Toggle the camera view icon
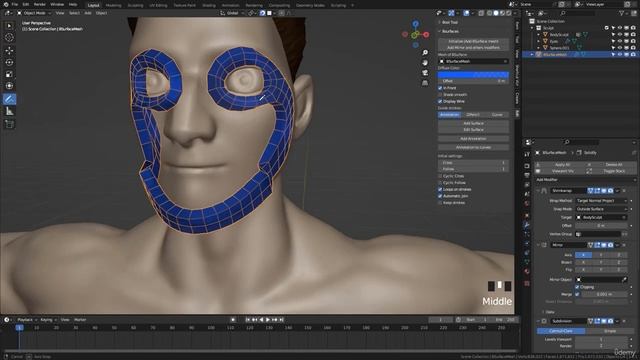640x360 pixels. pyautogui.click(x=425, y=73)
